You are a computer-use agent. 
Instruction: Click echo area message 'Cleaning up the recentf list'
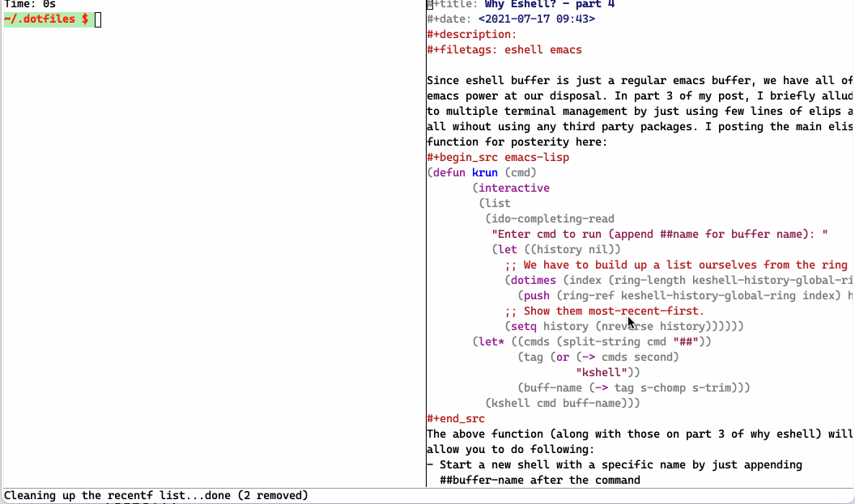(x=156, y=495)
